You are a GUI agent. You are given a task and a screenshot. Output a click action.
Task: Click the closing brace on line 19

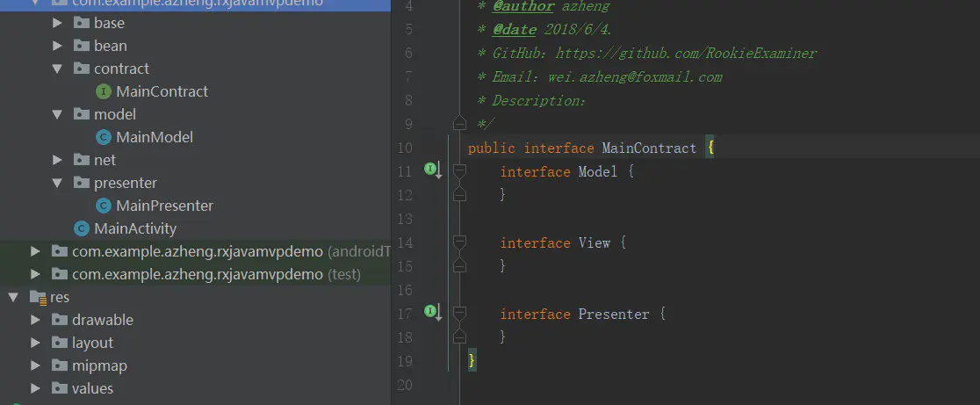click(x=472, y=360)
